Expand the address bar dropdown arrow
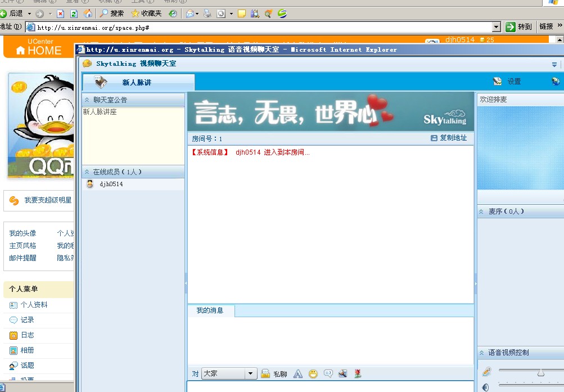The image size is (564, 392). point(497,27)
